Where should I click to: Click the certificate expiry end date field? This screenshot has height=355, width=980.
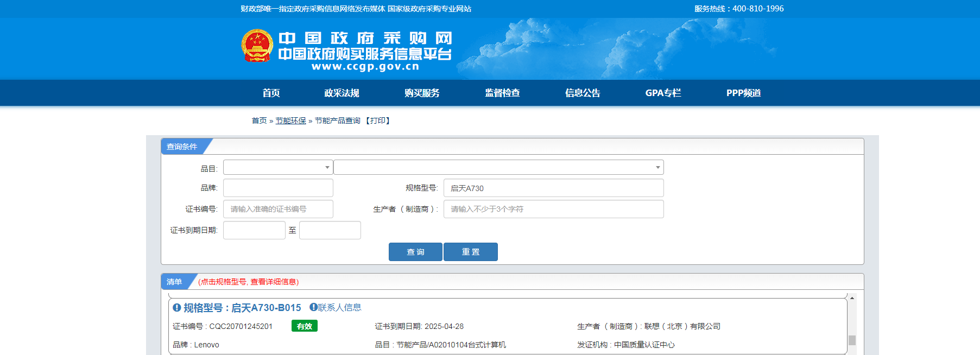tap(330, 230)
